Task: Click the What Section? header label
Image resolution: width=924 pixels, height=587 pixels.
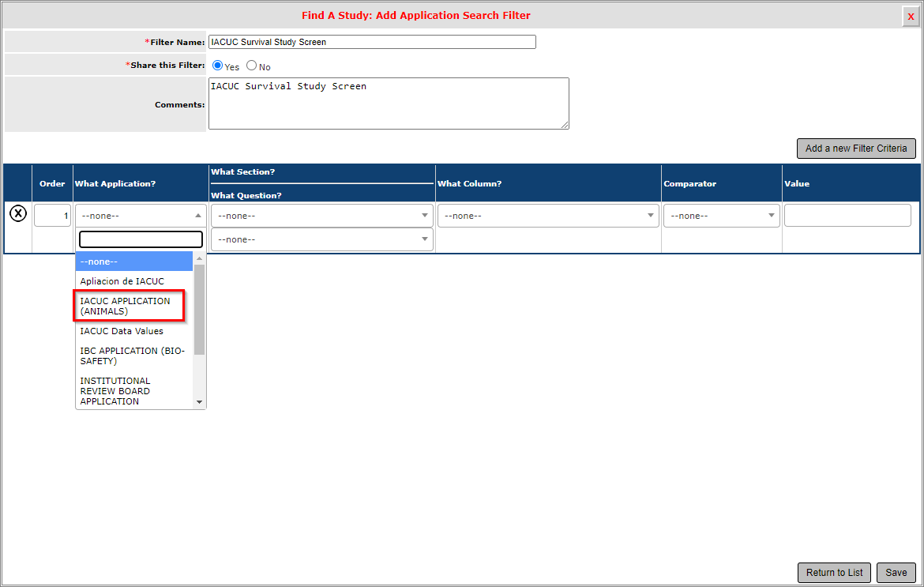Action: 242,172
